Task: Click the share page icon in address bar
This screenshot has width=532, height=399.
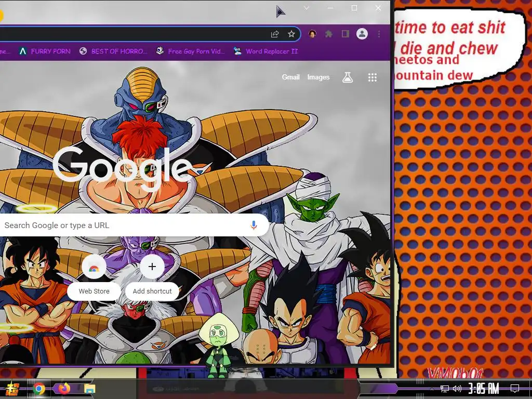Action: click(x=274, y=34)
